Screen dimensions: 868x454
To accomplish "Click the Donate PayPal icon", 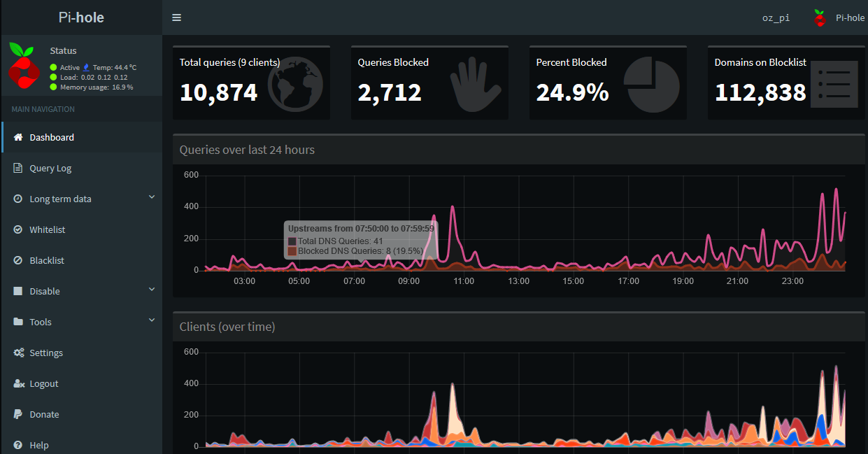I will click(18, 414).
